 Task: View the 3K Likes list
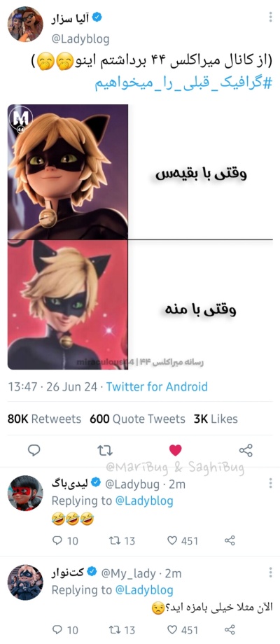coord(216,419)
